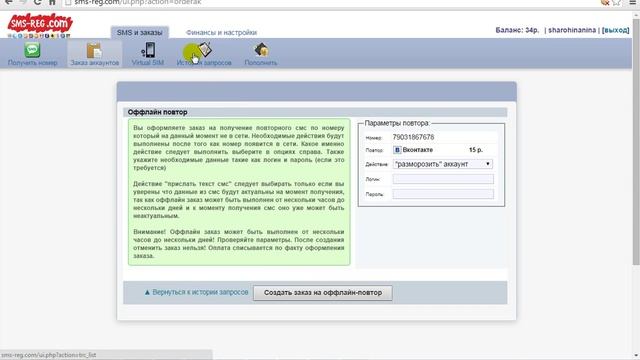Click the Оффлайн повтор heading

coord(158,112)
